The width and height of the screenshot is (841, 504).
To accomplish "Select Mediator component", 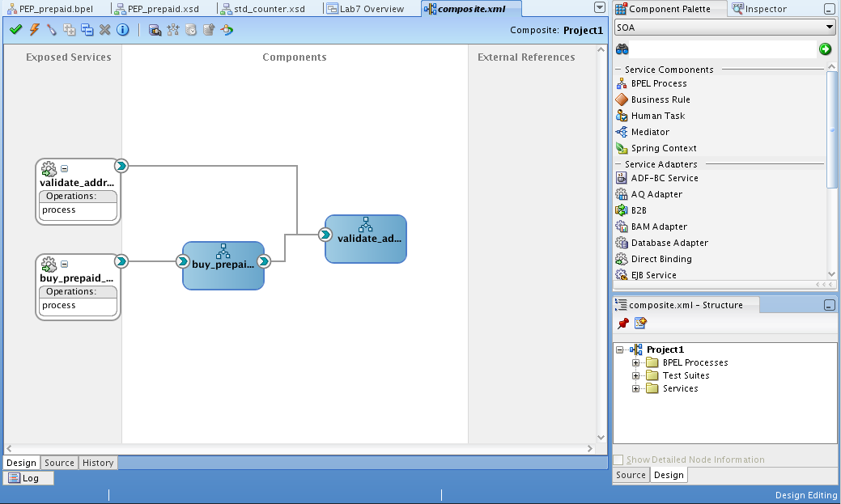I will pyautogui.click(x=650, y=132).
